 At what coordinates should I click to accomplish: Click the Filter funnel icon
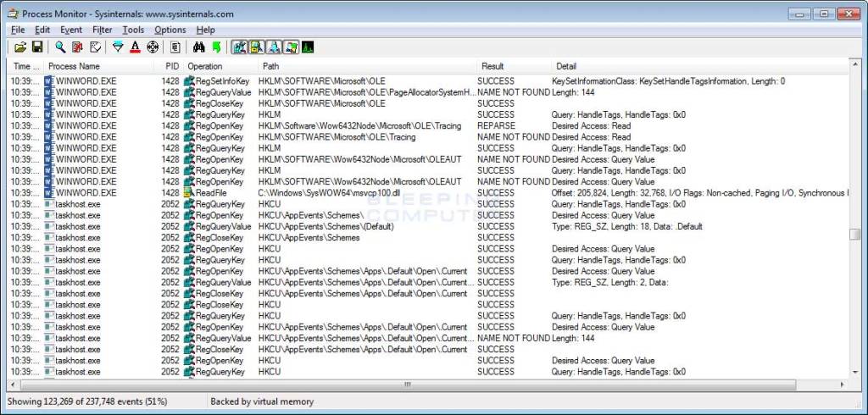118,47
